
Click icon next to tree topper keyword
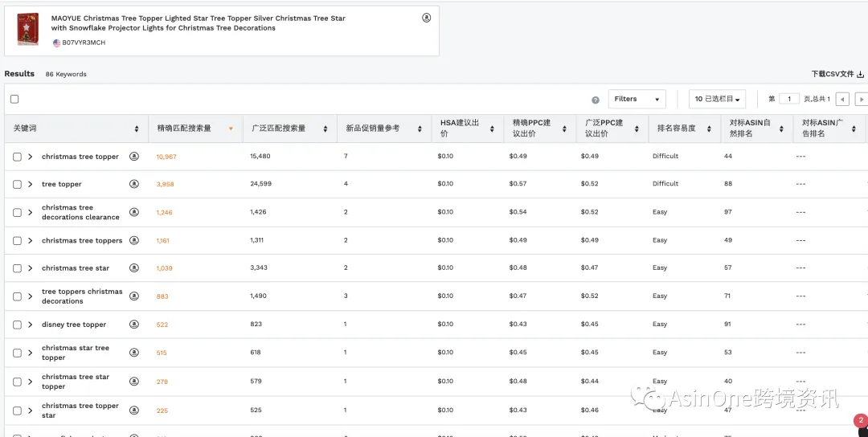coord(134,184)
